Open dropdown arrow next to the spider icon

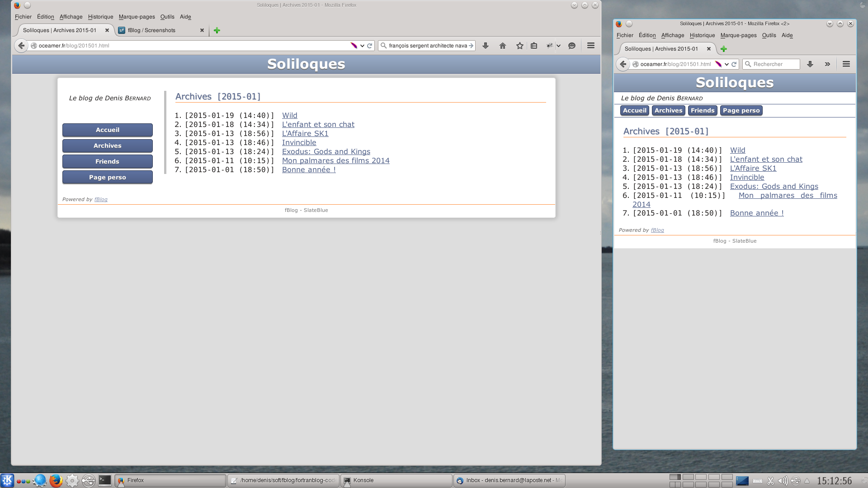[559, 46]
